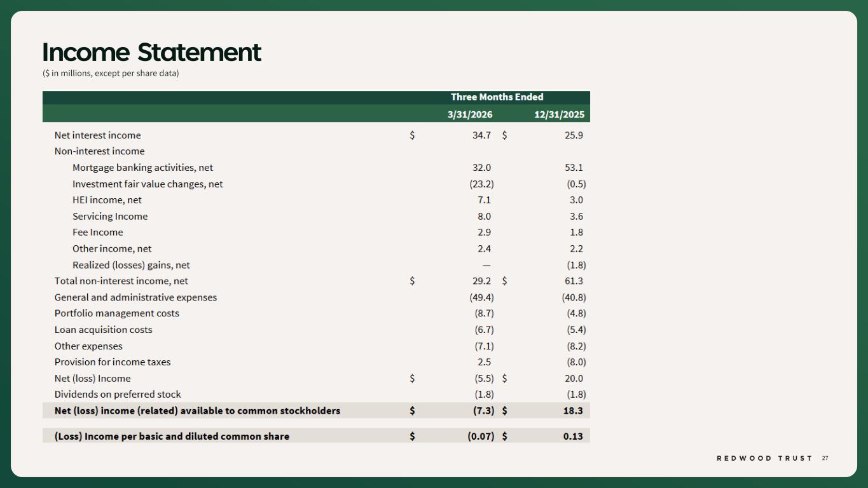
Task: Select General and administrative expenses label
Action: pos(135,297)
